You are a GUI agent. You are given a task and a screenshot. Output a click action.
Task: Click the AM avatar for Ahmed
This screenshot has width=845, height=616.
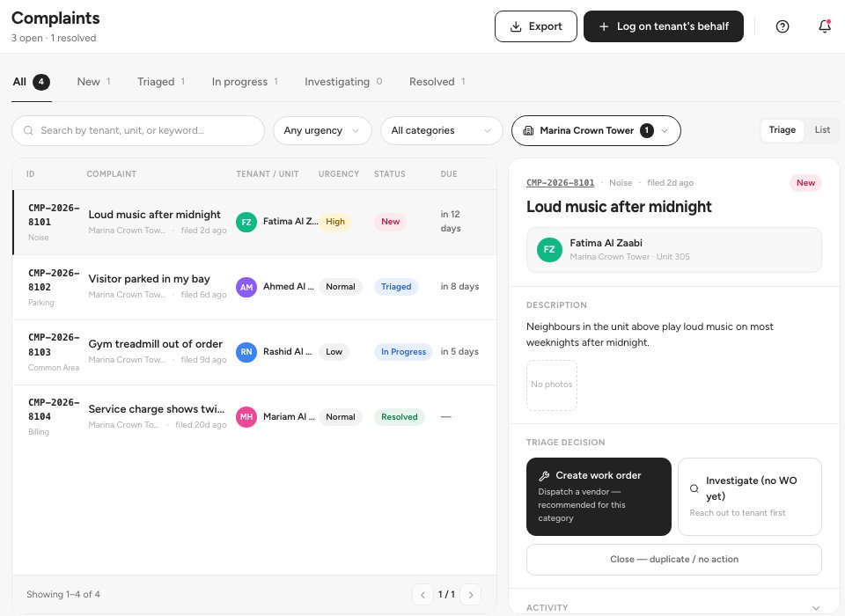point(246,287)
